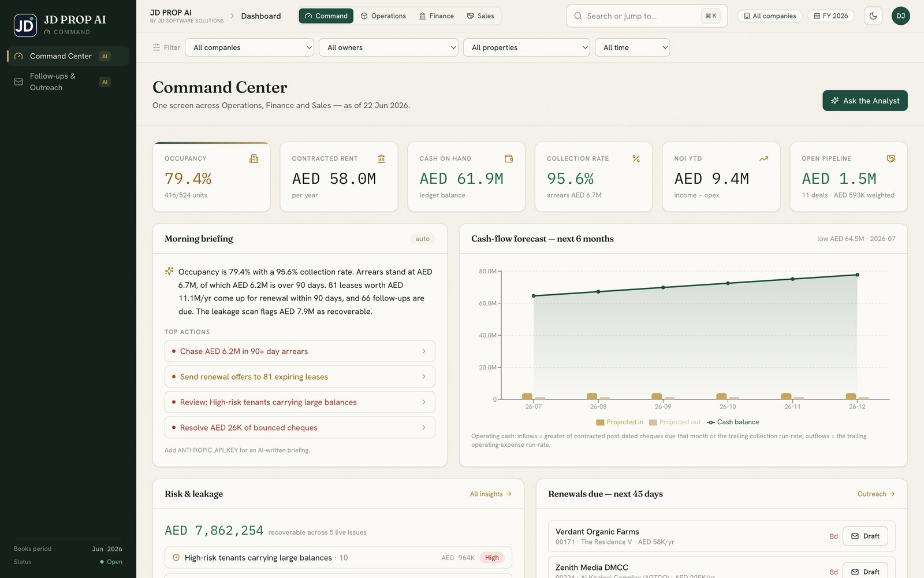Viewport: 924px width, 578px height.
Task: Open the Outreach link in Renewals panel
Action: (876, 494)
